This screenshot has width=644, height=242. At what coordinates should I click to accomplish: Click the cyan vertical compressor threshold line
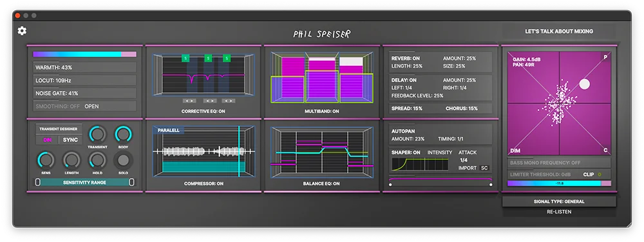239,152
